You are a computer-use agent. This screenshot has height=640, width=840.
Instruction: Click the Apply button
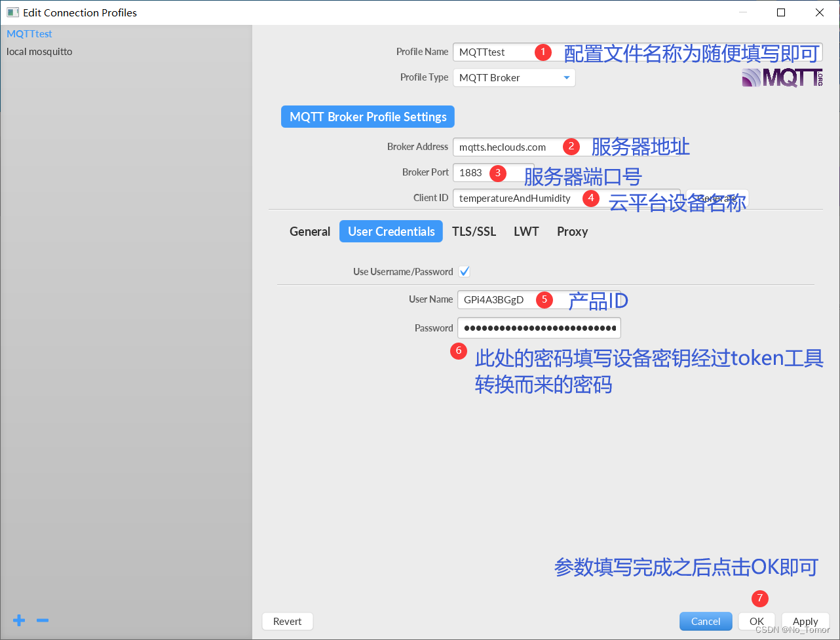[805, 621]
